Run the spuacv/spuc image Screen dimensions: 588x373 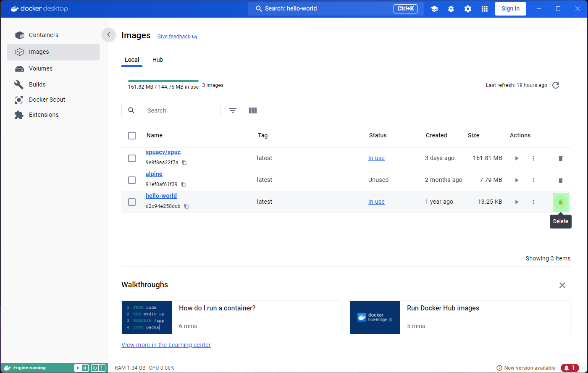pyautogui.click(x=517, y=158)
